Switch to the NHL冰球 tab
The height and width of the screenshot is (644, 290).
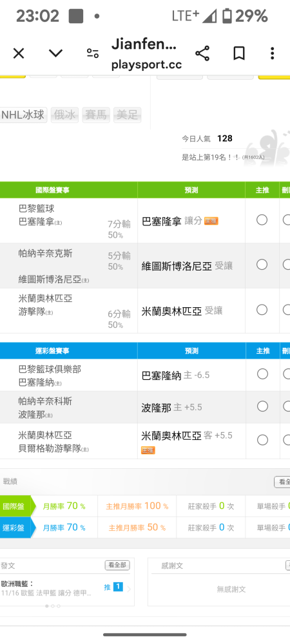pos(23,115)
